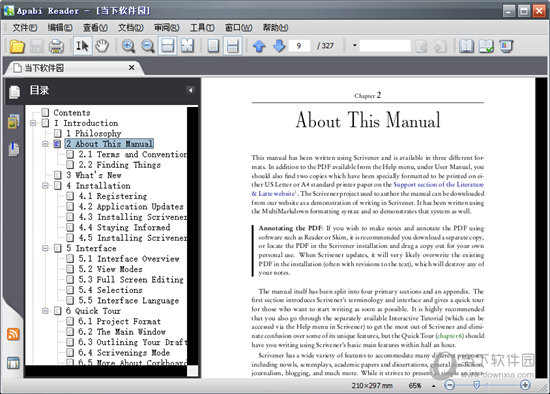The width and height of the screenshot is (550, 394).
Task: Click the 210×297 mm page size text
Action: pos(372,386)
